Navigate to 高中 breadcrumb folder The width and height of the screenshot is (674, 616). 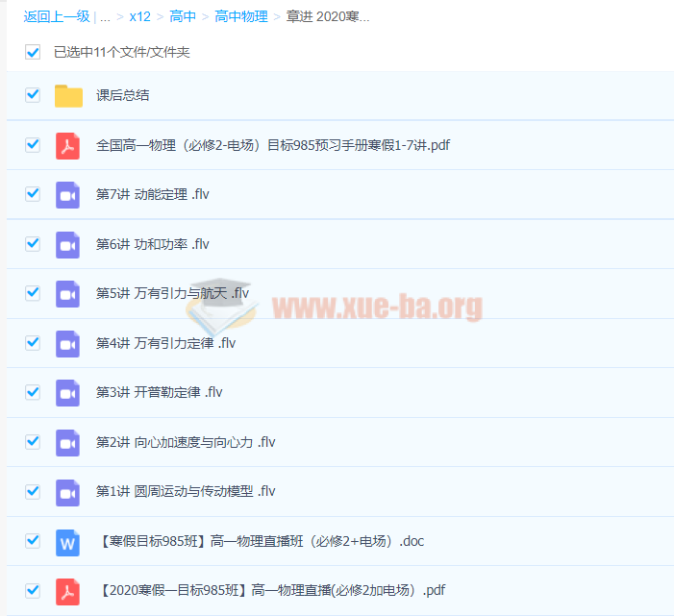[x=182, y=16]
